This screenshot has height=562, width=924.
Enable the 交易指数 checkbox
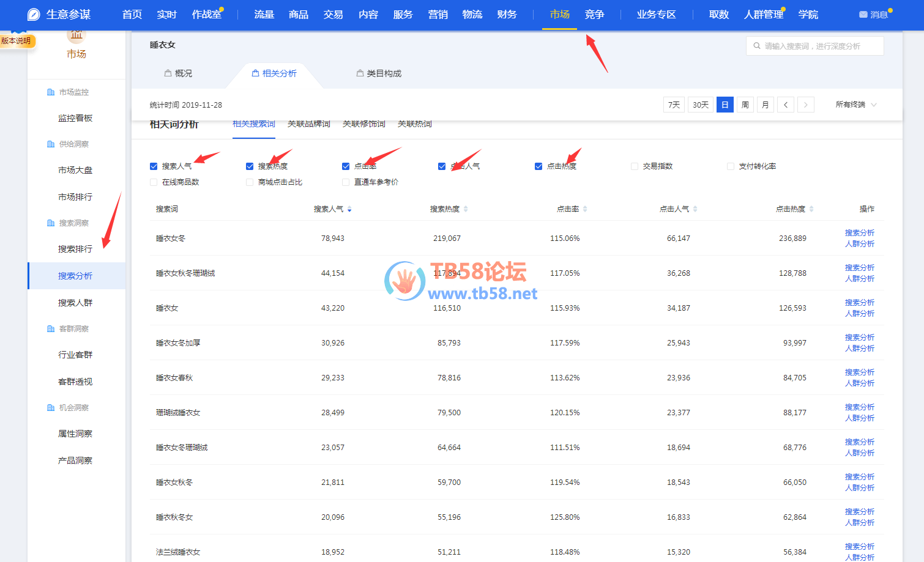[x=635, y=166]
